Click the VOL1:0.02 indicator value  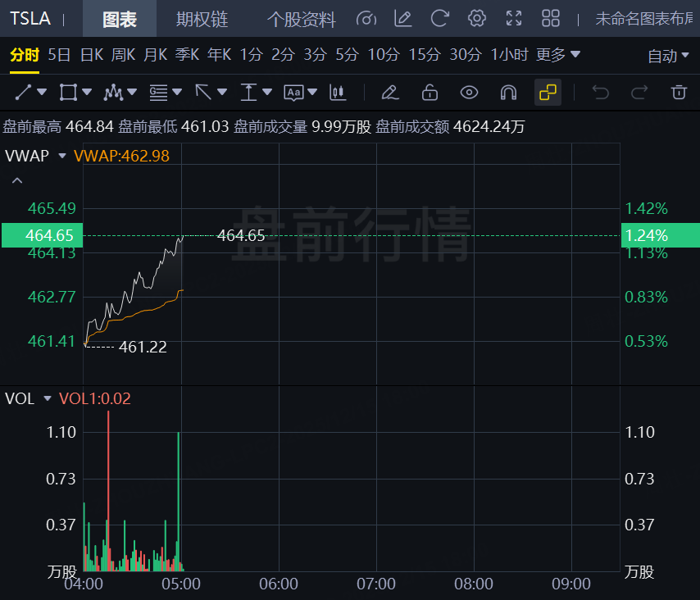94,398
